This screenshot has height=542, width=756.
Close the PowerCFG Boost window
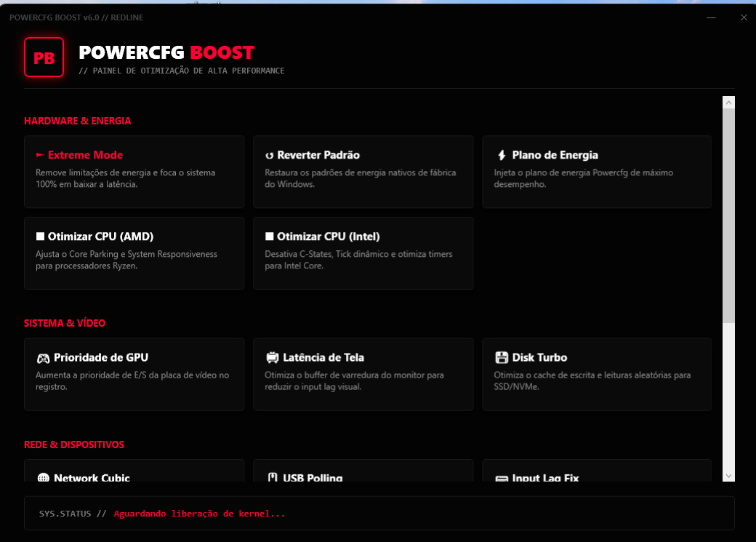(744, 17)
